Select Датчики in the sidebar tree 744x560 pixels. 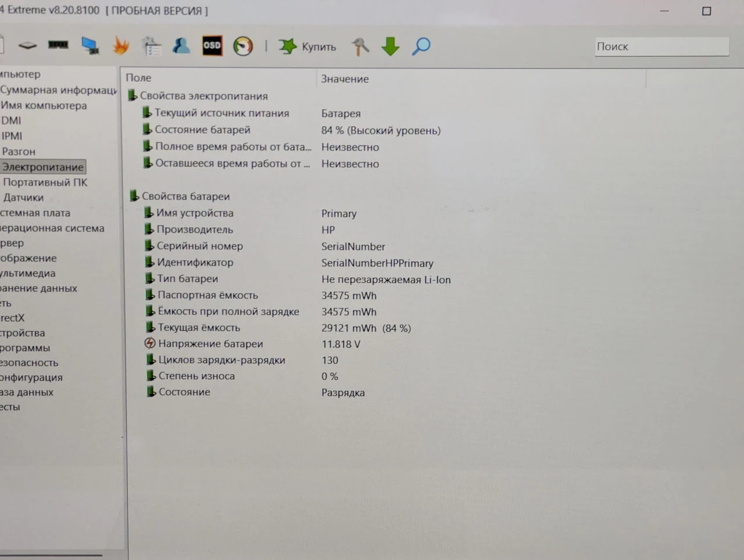coord(23,198)
